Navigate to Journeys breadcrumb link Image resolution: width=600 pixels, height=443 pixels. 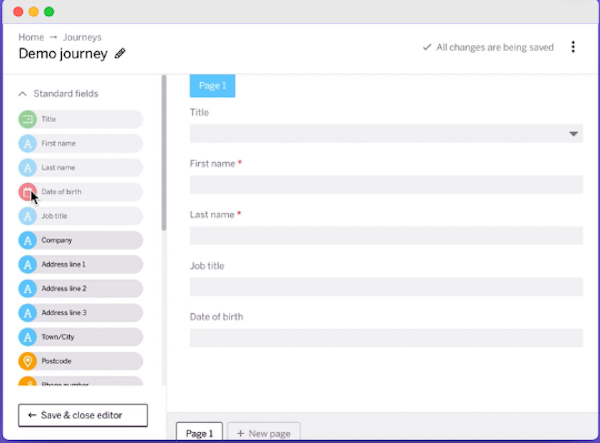click(x=83, y=37)
